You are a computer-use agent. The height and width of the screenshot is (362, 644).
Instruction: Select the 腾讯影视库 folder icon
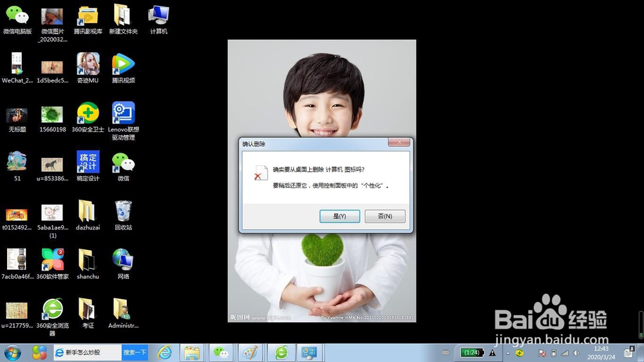[x=88, y=20]
